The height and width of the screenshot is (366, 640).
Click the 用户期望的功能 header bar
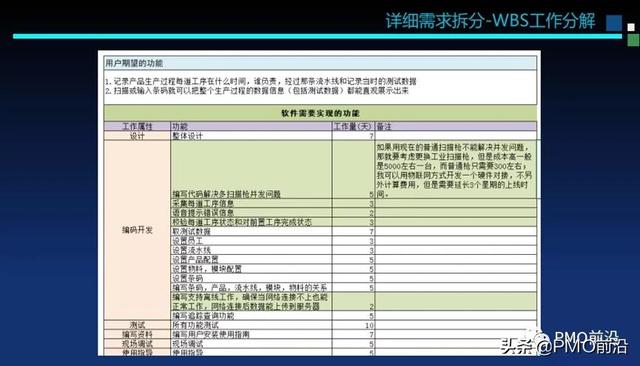(320, 63)
